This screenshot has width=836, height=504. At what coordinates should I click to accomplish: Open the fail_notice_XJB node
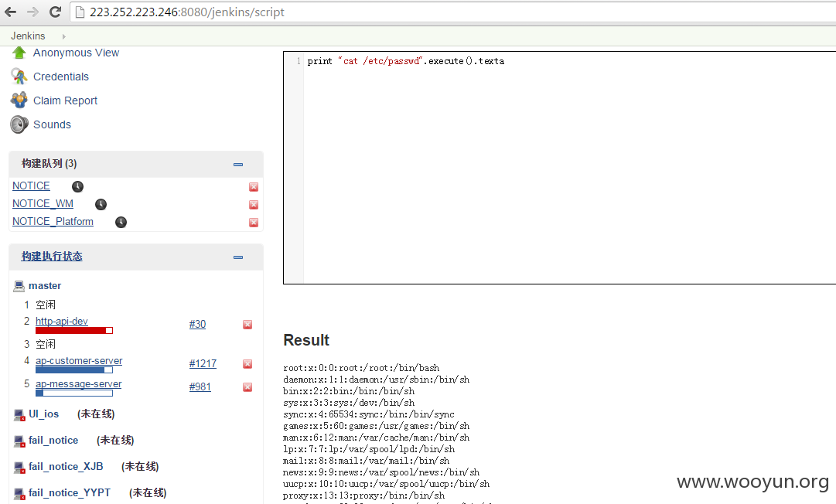click(x=66, y=466)
